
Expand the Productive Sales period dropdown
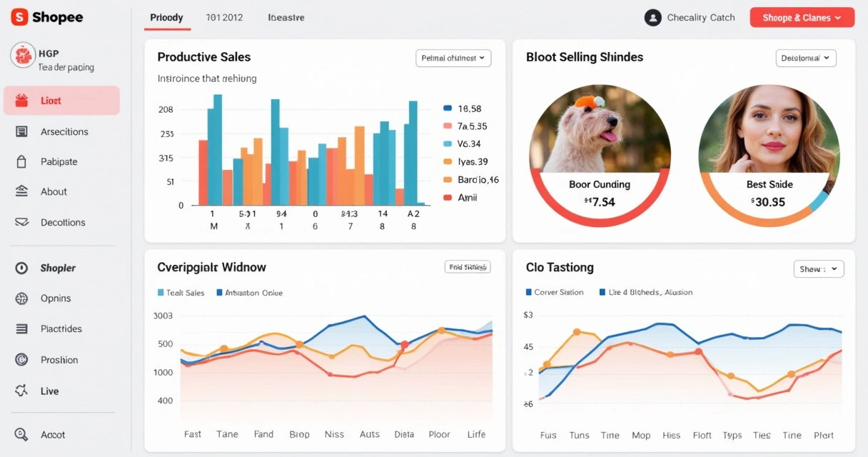tap(453, 58)
